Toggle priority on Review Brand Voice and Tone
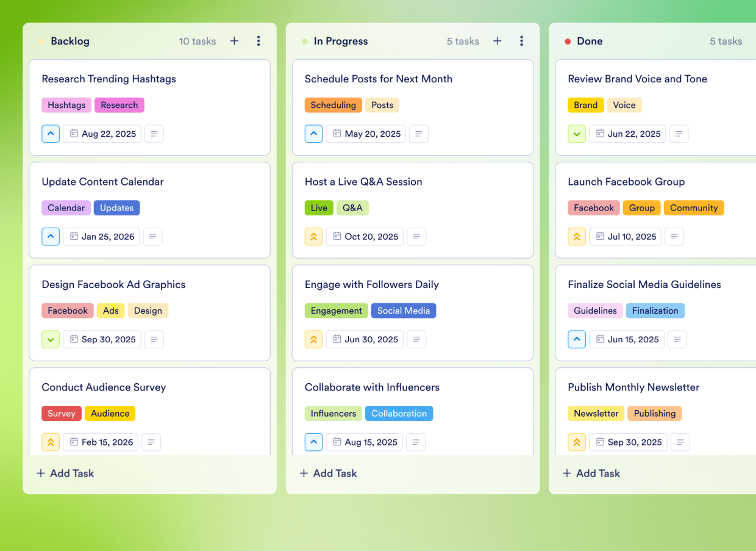The width and height of the screenshot is (756, 551). (x=577, y=134)
